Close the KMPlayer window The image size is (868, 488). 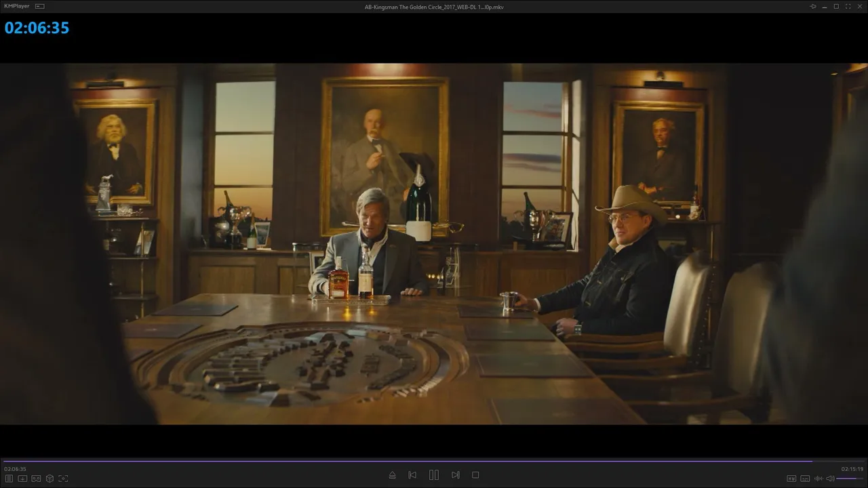859,6
